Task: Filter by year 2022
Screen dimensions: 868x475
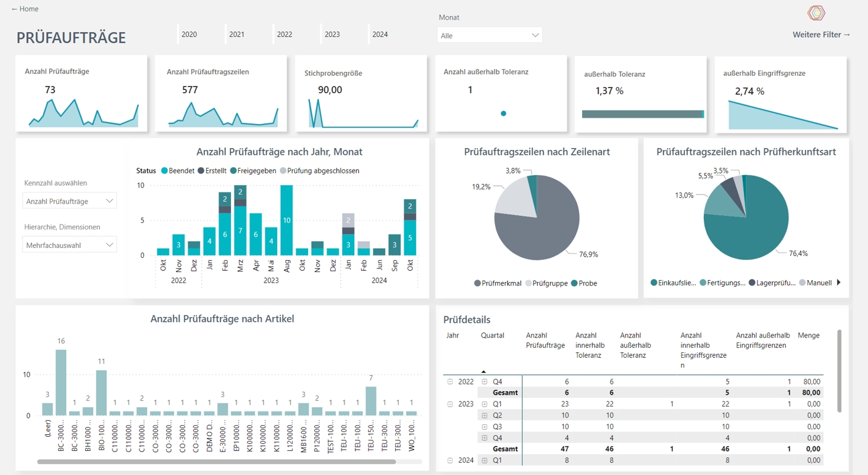Action: (285, 35)
